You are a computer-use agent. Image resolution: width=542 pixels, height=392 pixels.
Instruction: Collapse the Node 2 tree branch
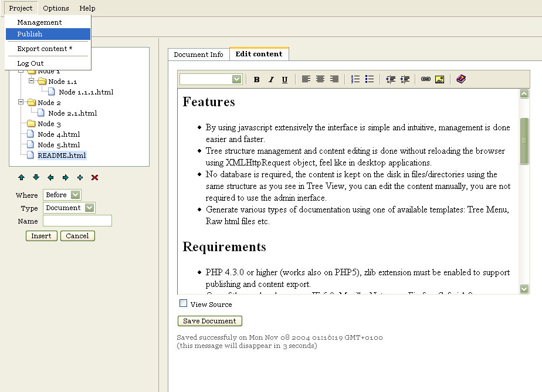[21, 102]
